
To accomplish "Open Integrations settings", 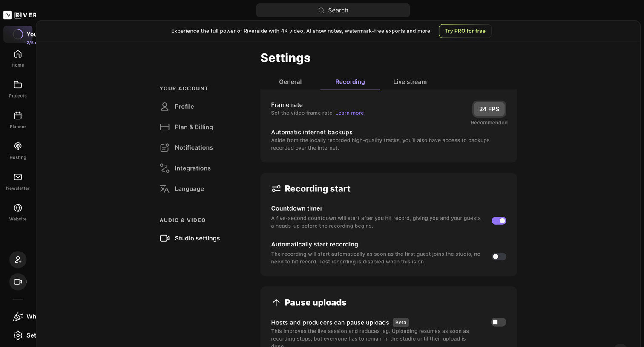I will (185, 168).
